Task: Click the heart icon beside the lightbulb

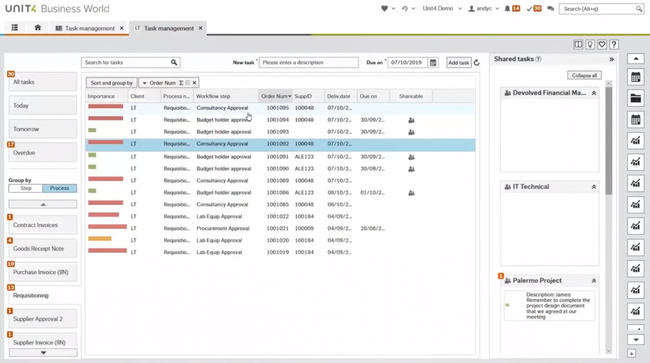Action: (x=602, y=44)
